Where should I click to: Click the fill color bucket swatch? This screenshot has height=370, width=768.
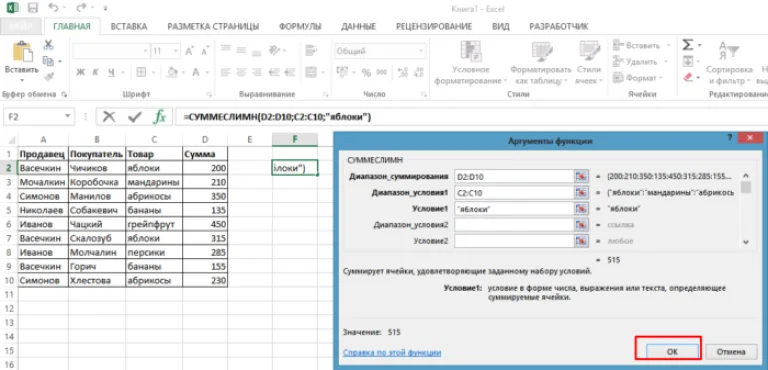tap(172, 73)
